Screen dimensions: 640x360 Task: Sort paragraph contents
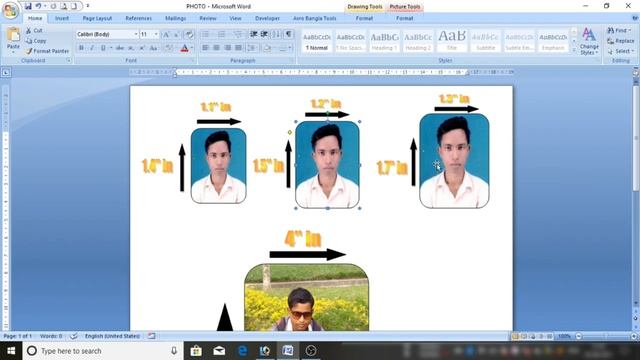(x=276, y=34)
